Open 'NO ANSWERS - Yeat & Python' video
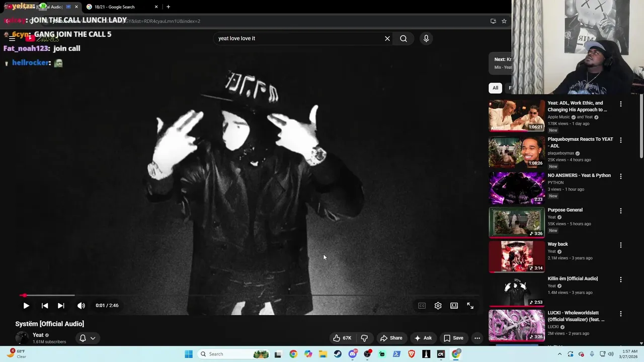 [x=579, y=175]
